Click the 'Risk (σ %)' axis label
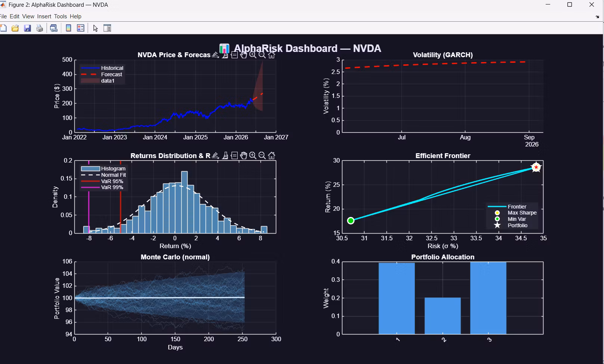Viewport: 604px width, 364px height. [x=443, y=246]
